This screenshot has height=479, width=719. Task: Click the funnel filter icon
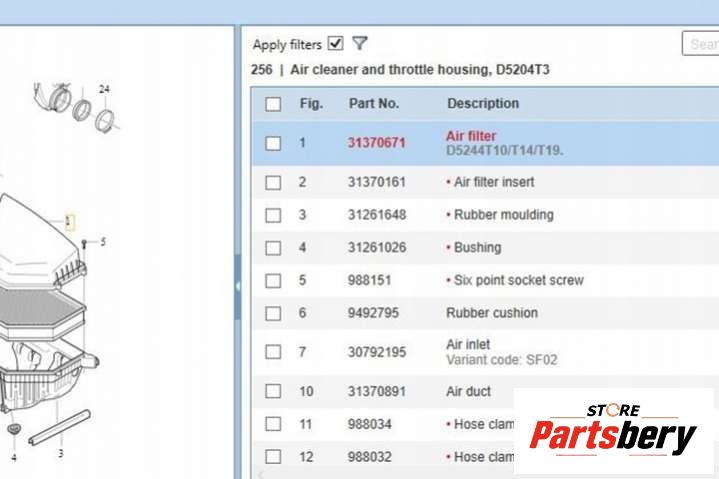360,43
